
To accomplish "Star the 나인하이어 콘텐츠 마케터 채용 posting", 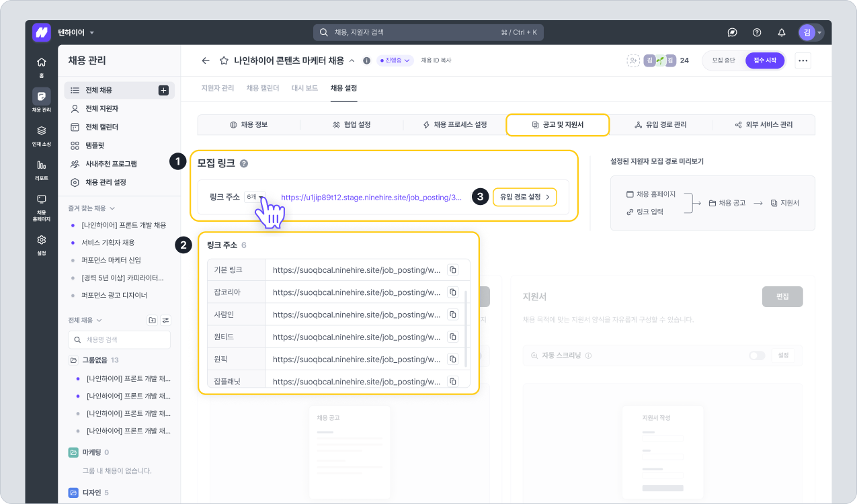I will [x=224, y=60].
